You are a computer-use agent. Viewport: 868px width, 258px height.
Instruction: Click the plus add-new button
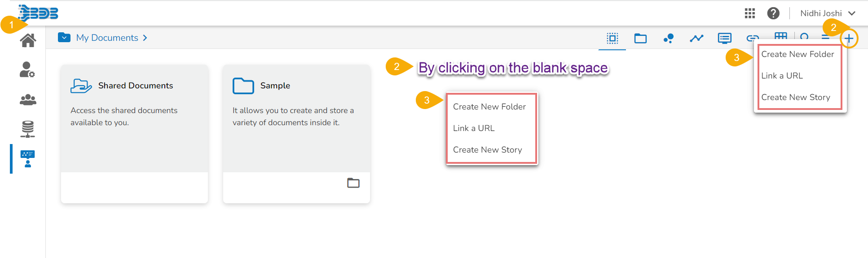849,39
